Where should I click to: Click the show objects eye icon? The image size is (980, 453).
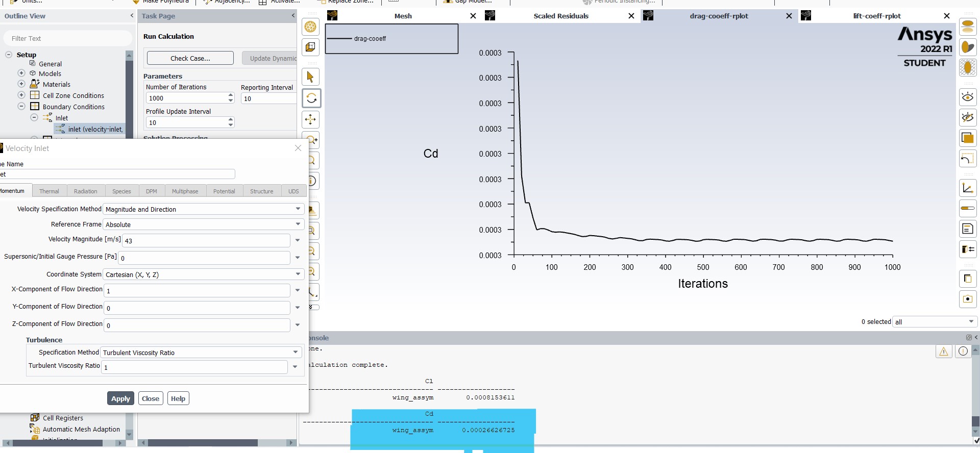968,97
